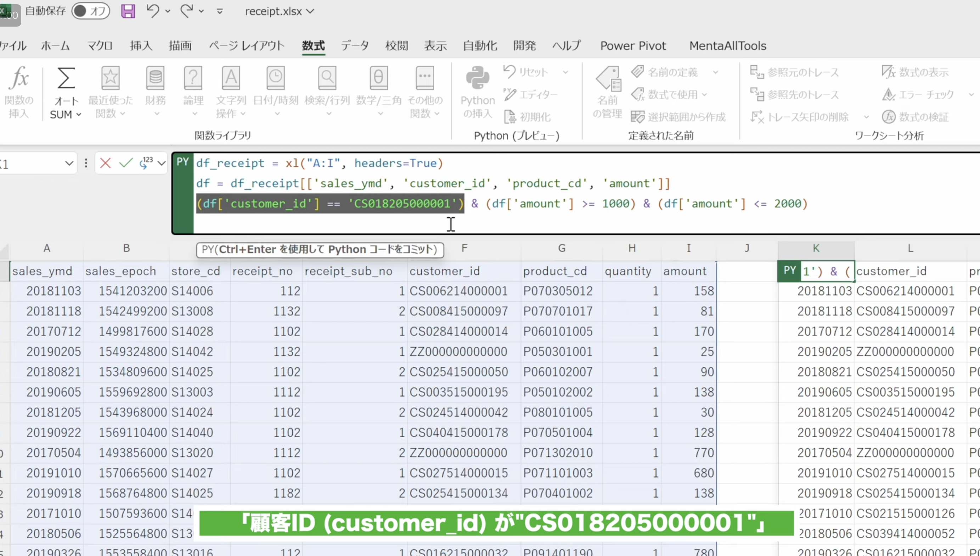This screenshot has height=556, width=980.
Task: Open the 数学/三角 functions icon
Action: [x=379, y=78]
